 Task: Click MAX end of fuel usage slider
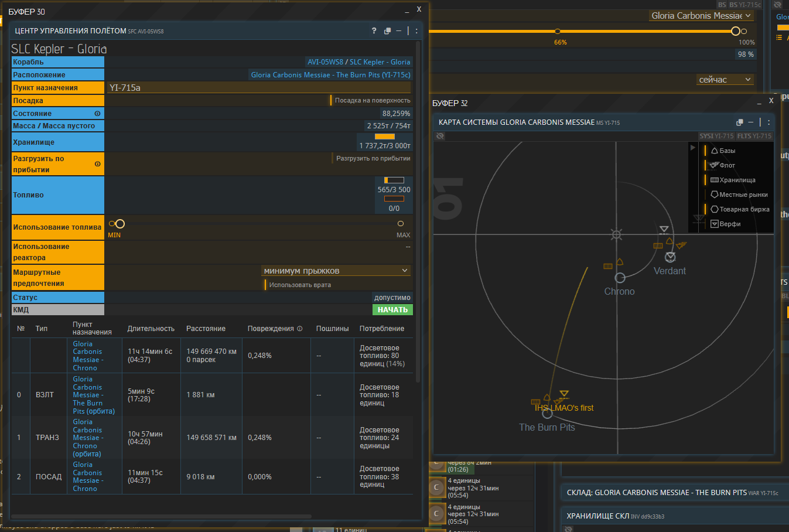tap(401, 224)
